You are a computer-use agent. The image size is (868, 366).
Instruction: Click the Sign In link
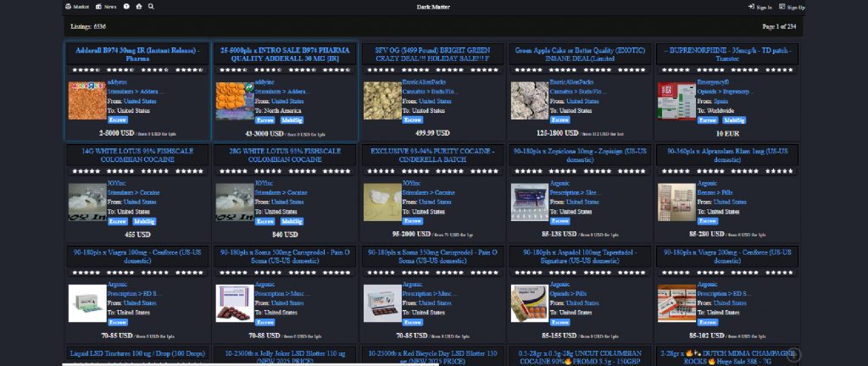[x=760, y=7]
